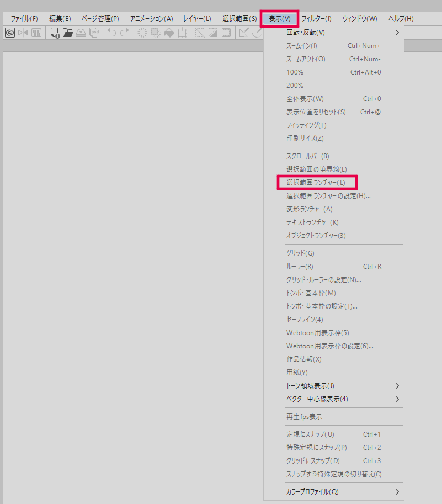
Task: Click the redo arrow icon
Action: (125, 33)
